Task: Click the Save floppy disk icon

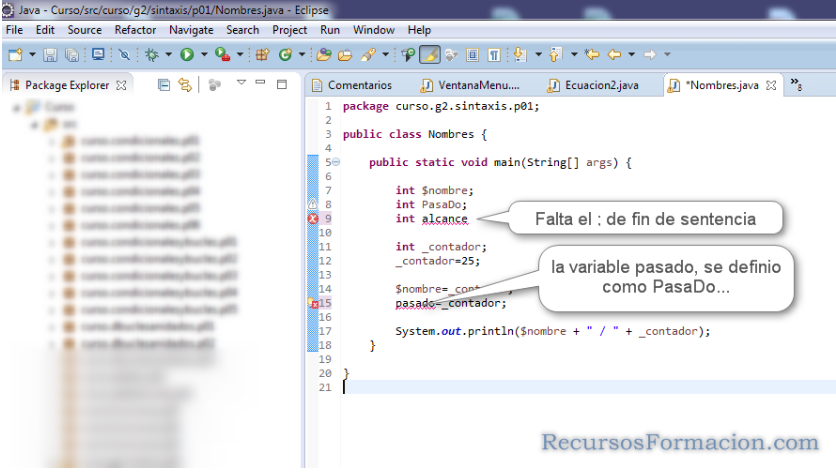Action: point(50,54)
